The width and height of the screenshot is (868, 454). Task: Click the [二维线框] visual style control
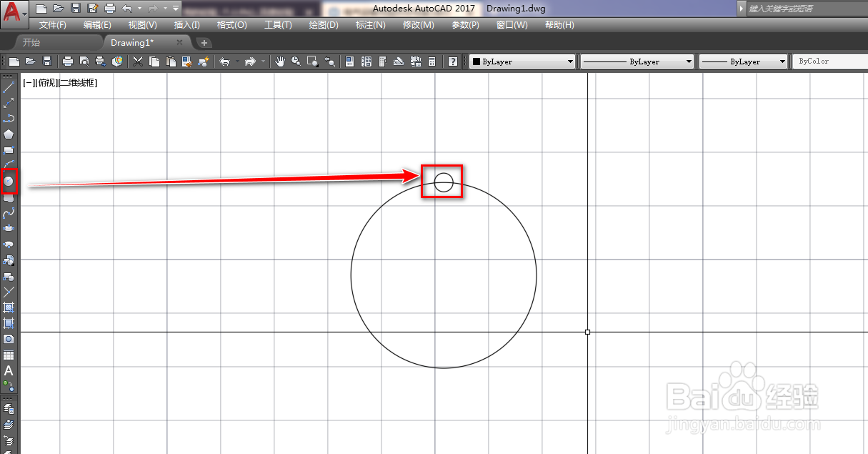(78, 83)
